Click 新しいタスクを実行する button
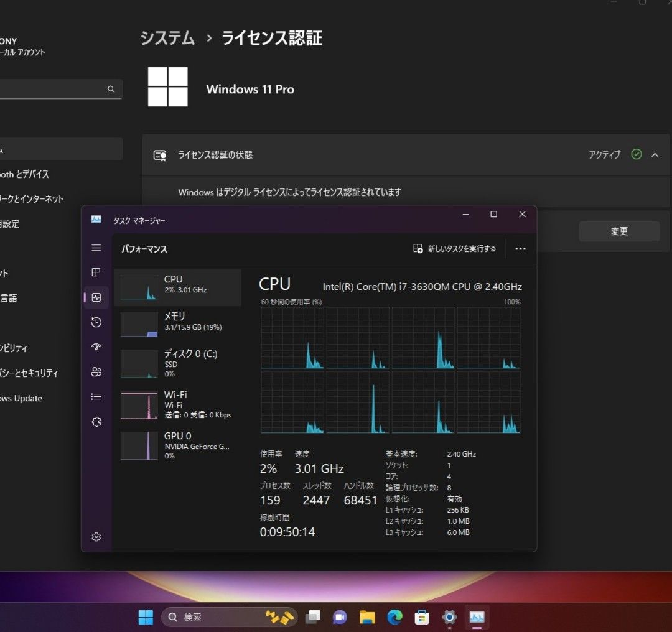 (x=455, y=249)
